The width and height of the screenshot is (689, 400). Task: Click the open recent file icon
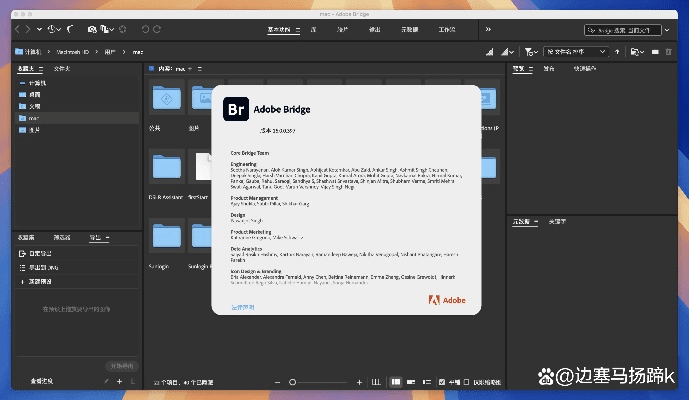coord(637,52)
